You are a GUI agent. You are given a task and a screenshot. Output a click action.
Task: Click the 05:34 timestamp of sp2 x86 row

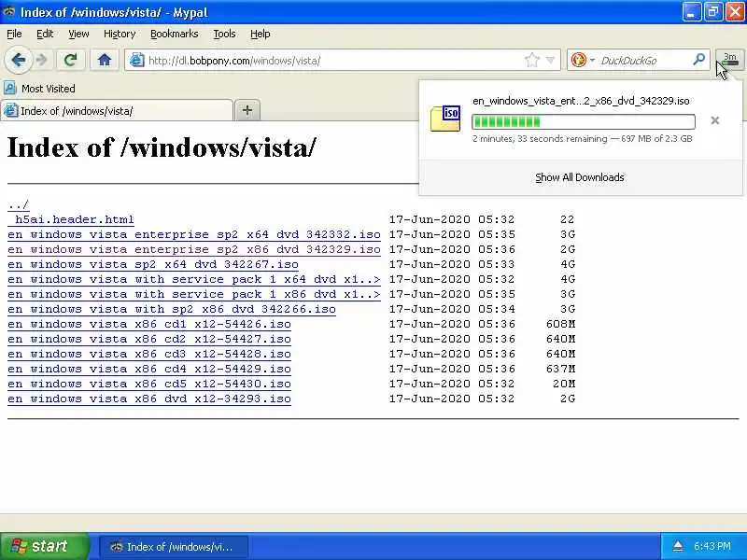tap(497, 310)
